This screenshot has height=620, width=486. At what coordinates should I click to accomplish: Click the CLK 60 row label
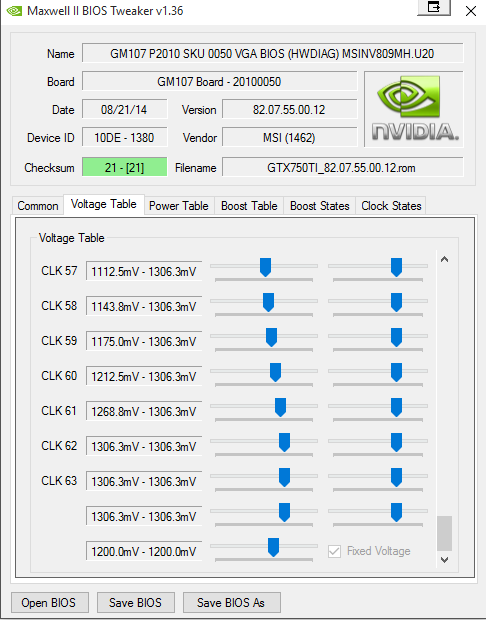[x=59, y=376]
